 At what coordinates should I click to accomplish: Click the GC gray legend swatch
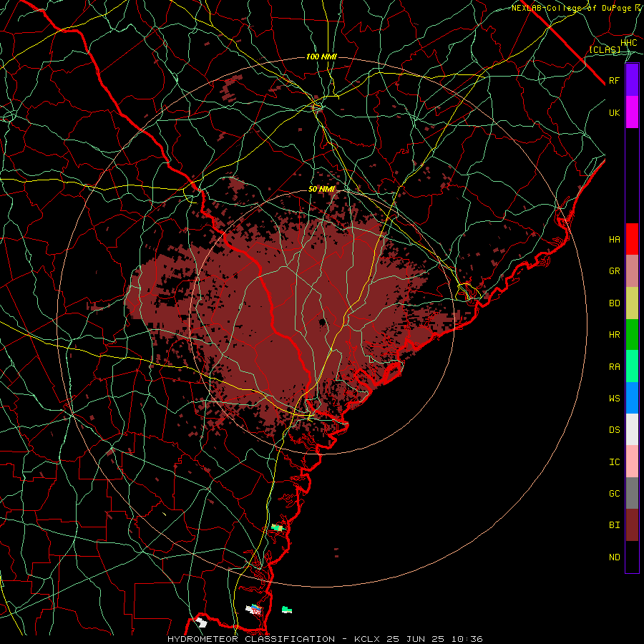point(632,493)
